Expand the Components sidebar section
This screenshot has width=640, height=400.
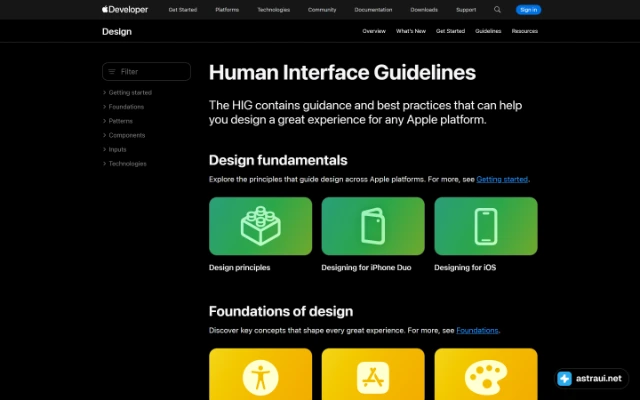[124, 135]
